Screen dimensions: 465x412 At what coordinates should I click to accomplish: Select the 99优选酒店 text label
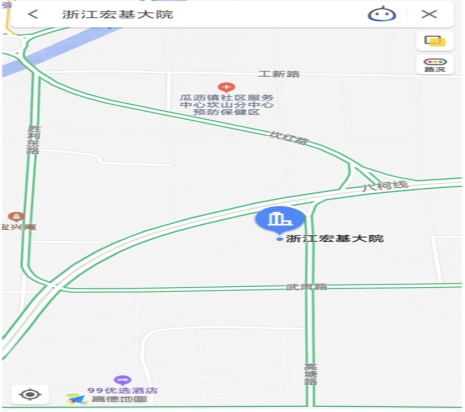coord(122,390)
